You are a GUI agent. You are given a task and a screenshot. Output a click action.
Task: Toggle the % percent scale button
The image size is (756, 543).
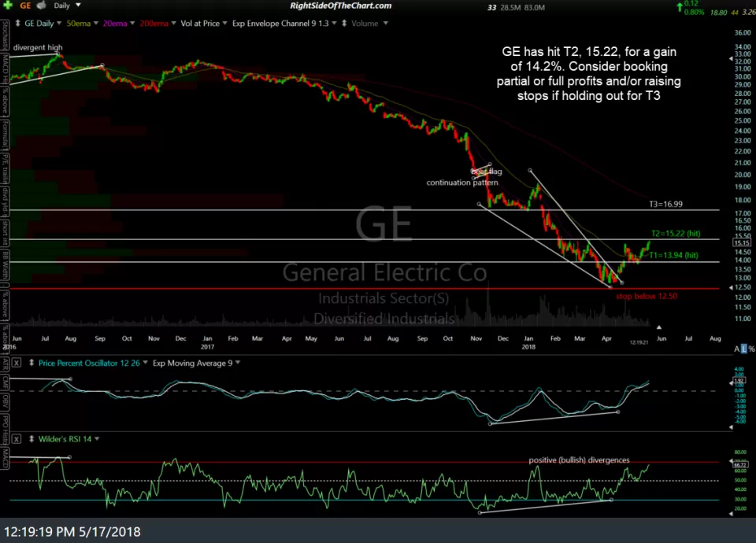[x=751, y=349]
